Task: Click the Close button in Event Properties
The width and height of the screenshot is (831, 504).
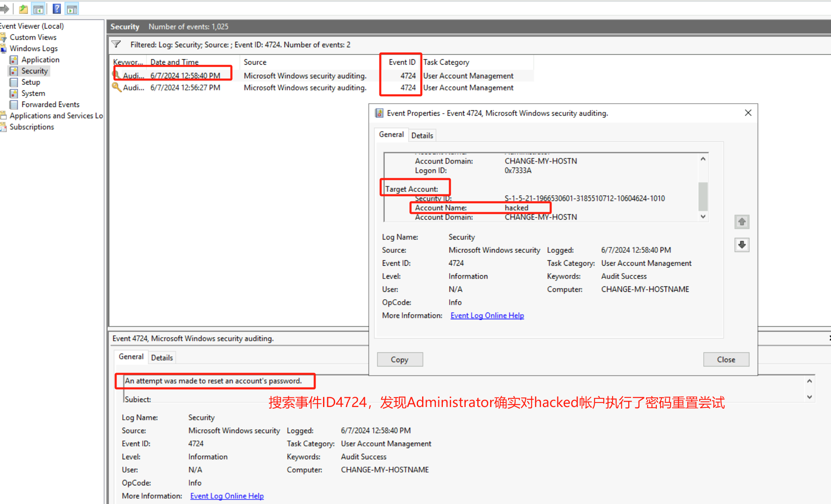Action: coord(726,359)
